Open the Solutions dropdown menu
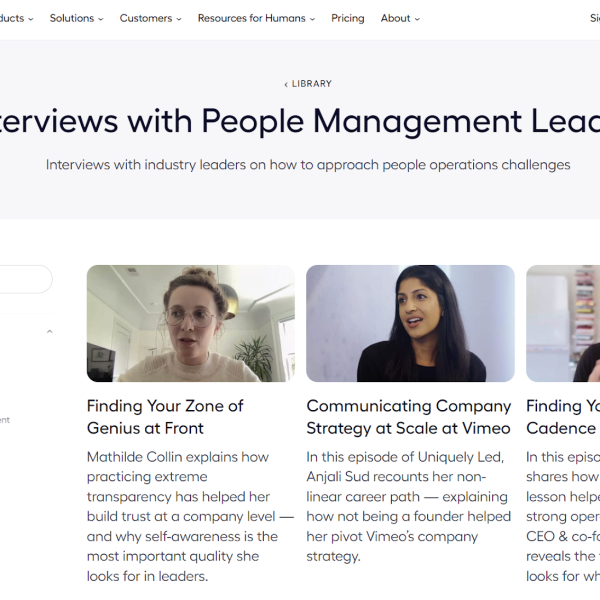The width and height of the screenshot is (600, 600). click(x=76, y=18)
